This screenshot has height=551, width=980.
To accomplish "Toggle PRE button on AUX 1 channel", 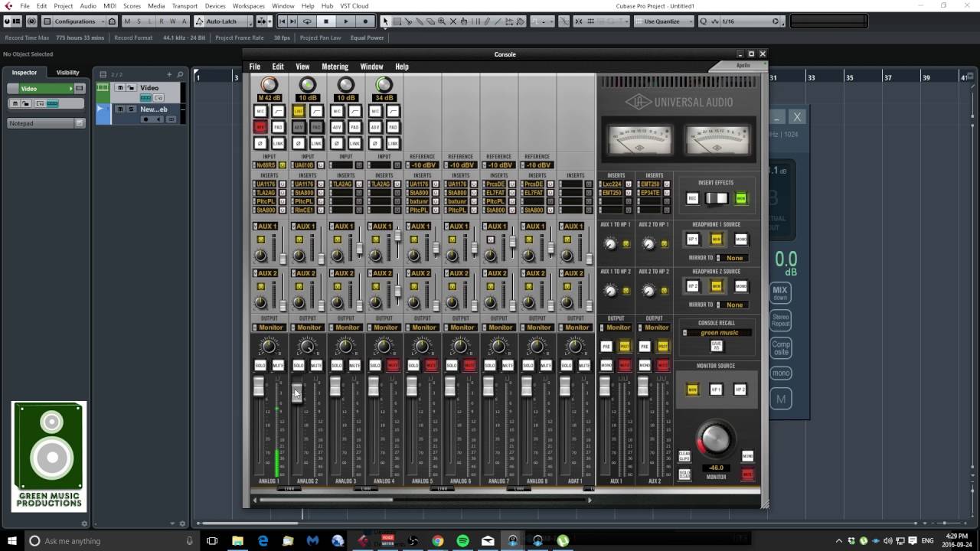I will tap(606, 347).
